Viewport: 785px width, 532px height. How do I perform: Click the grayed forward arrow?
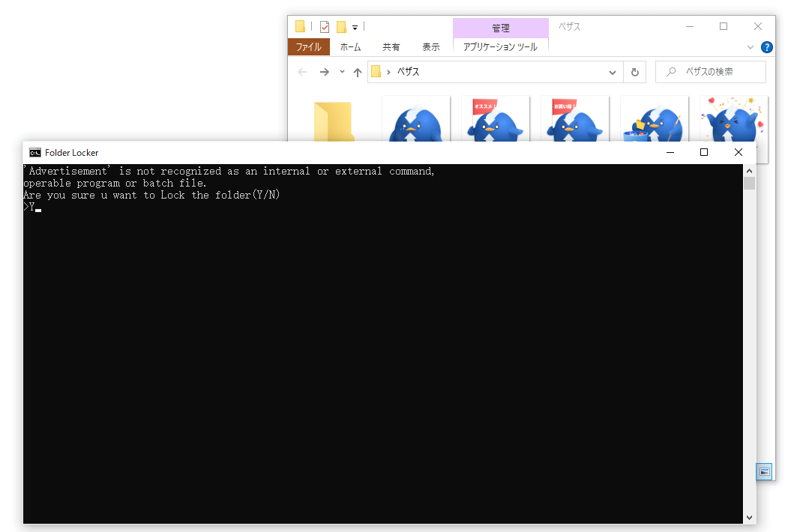click(x=324, y=72)
